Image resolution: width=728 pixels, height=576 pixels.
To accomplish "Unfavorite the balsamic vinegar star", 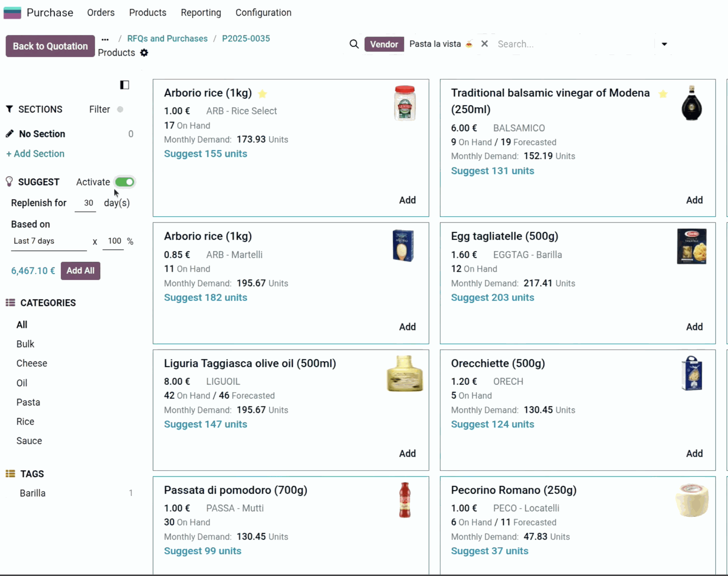I will (x=663, y=94).
